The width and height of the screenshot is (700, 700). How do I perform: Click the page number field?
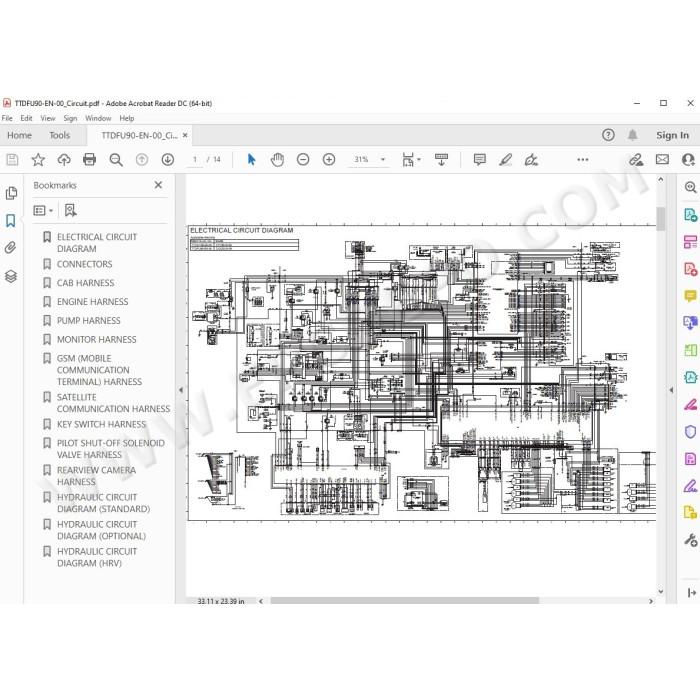point(195,159)
